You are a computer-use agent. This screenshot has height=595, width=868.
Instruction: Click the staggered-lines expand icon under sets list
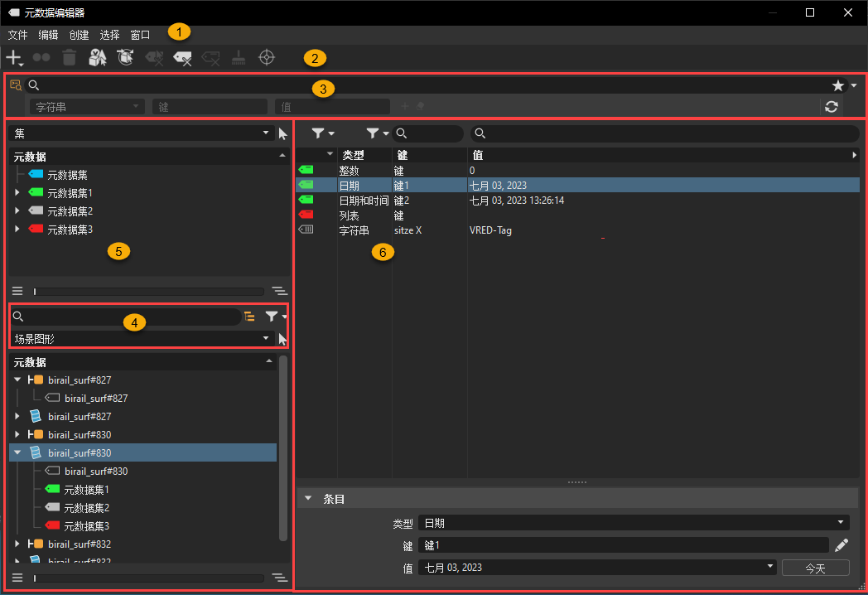click(x=280, y=291)
